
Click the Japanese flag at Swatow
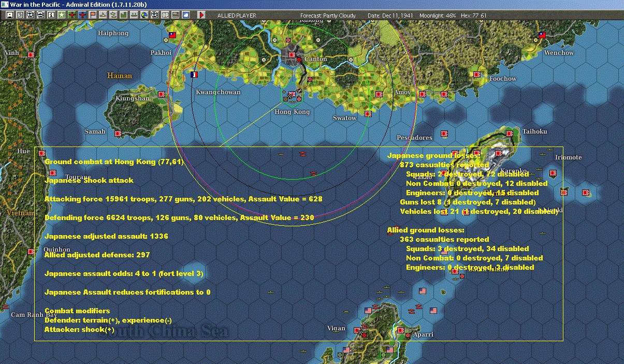point(368,114)
